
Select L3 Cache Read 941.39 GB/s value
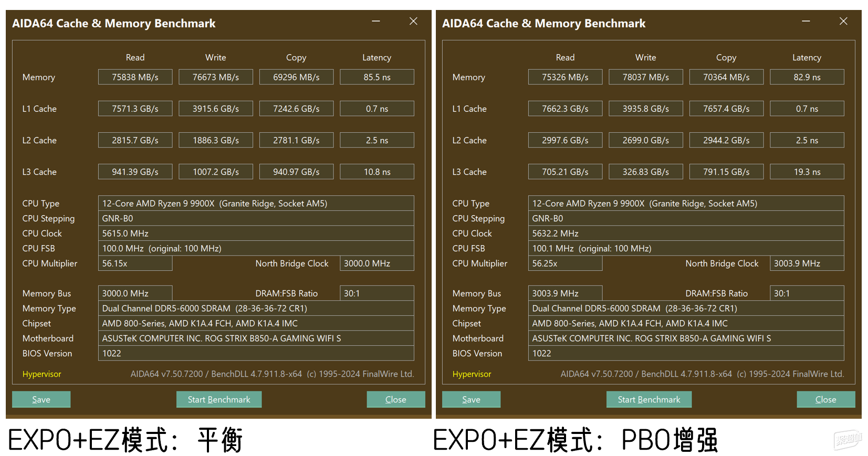click(135, 172)
